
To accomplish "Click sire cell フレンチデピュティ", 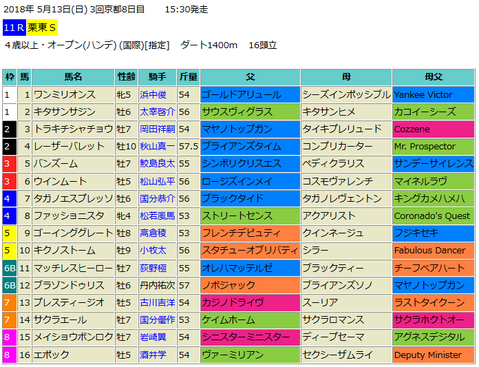I will 250,233.
